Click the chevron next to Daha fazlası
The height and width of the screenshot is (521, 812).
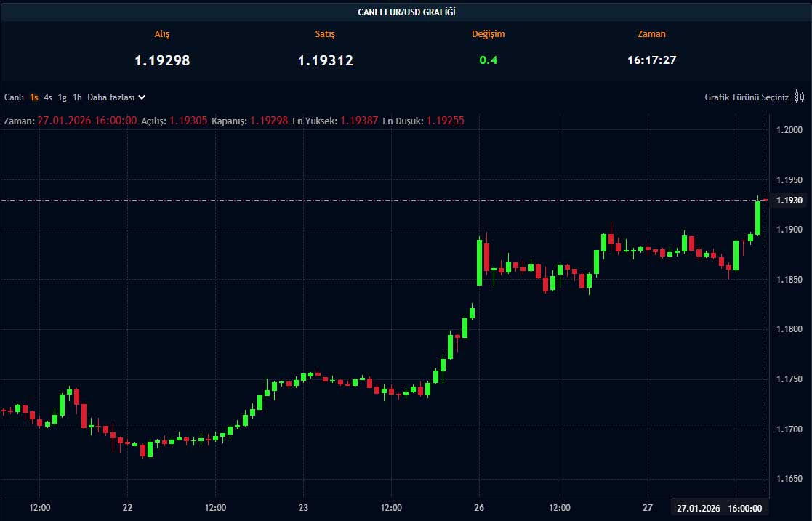(x=142, y=97)
